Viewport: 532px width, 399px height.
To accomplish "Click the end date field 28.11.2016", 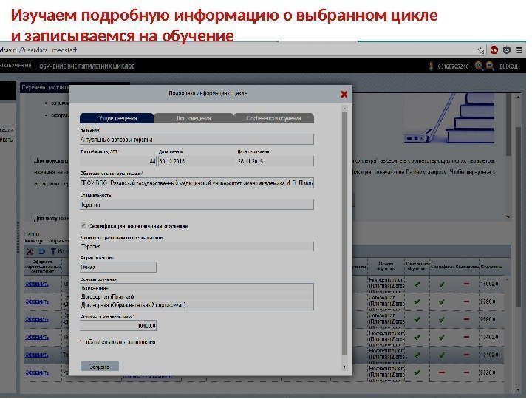I will pyautogui.click(x=274, y=161).
